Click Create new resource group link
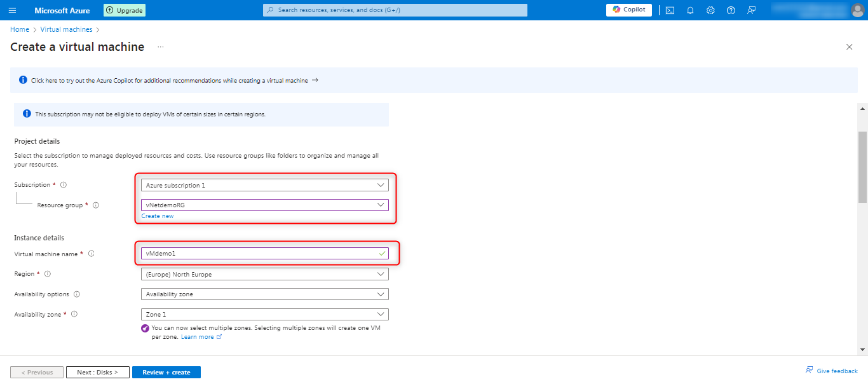Image resolution: width=868 pixels, height=391 pixels. (x=158, y=216)
